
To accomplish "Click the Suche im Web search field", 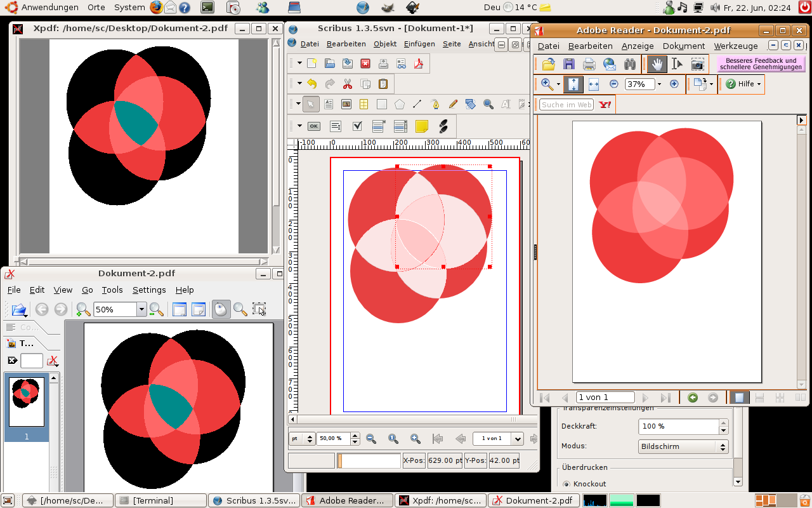I will pyautogui.click(x=566, y=105).
